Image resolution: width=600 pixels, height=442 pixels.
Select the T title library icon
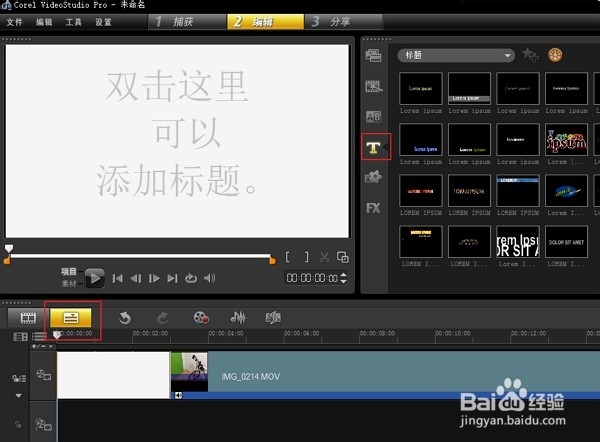coord(373,147)
